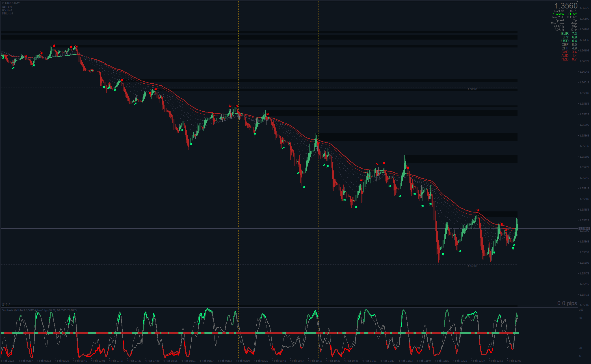
Task: Click the chart shift marker at top-right
Action: click(577, 2)
